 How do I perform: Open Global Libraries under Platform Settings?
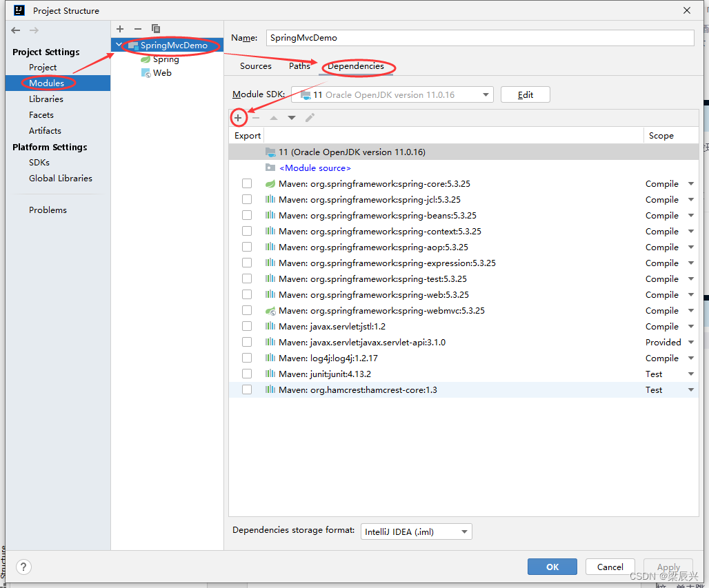pos(61,178)
